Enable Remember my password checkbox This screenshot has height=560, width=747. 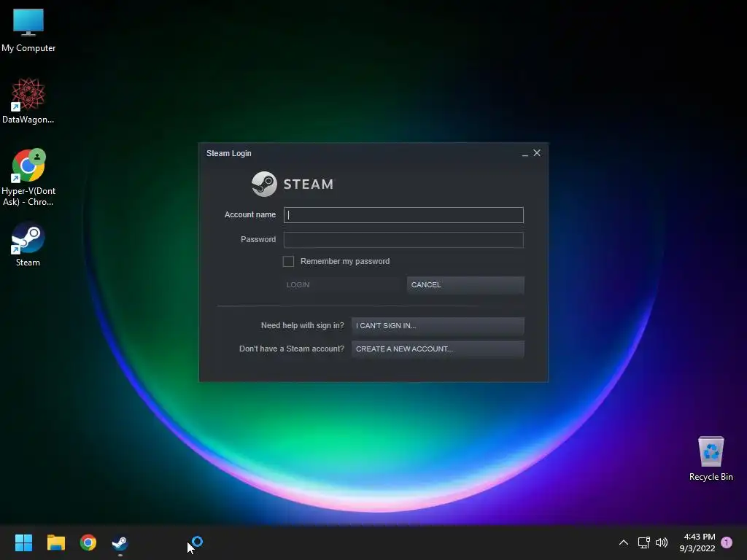(288, 261)
